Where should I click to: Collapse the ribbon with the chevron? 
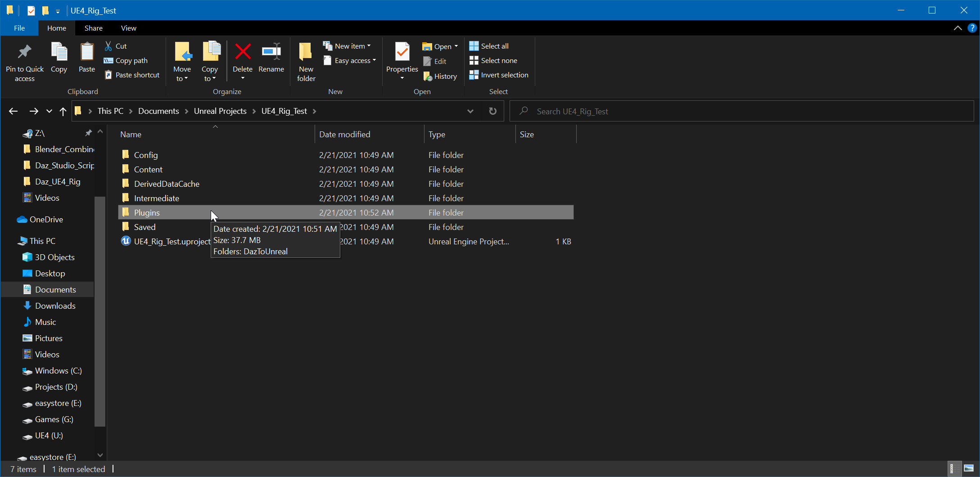957,28
